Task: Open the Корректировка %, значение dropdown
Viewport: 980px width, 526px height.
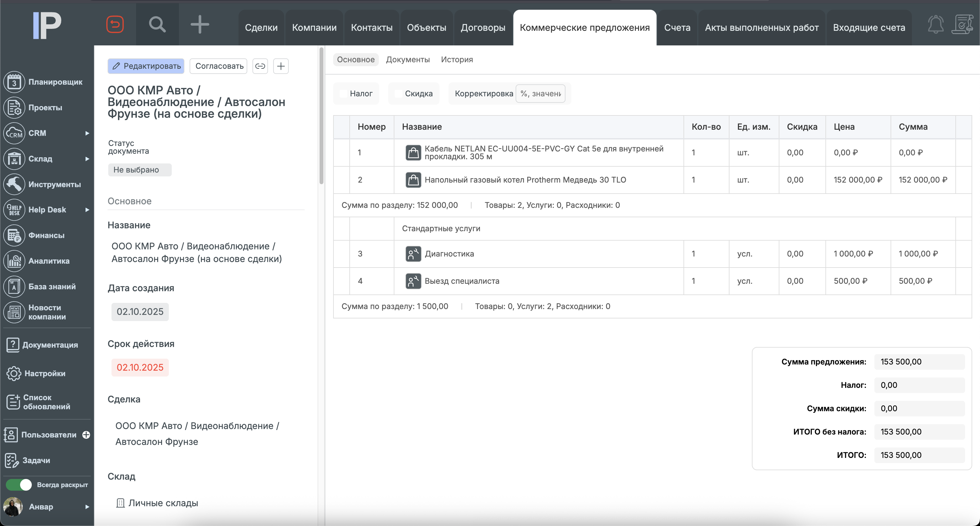Action: pos(541,93)
